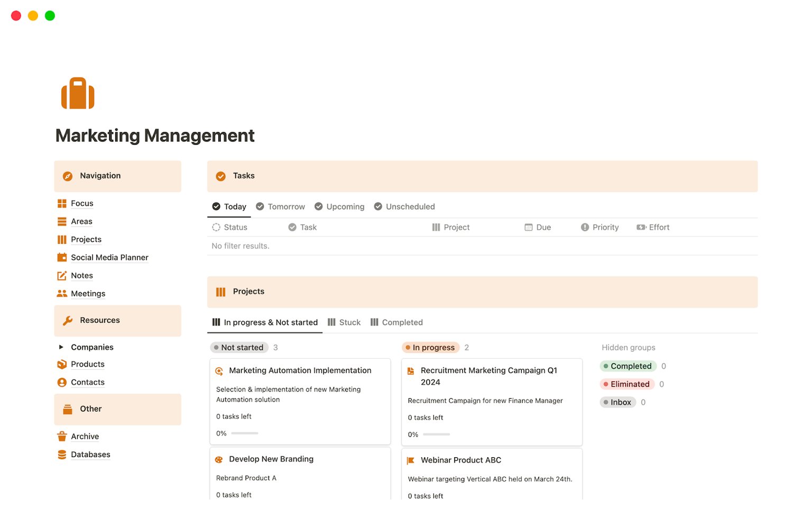The width and height of the screenshot is (812, 508).
Task: Click the progress bar on Marketing Automation Implementation
Action: pos(245,433)
